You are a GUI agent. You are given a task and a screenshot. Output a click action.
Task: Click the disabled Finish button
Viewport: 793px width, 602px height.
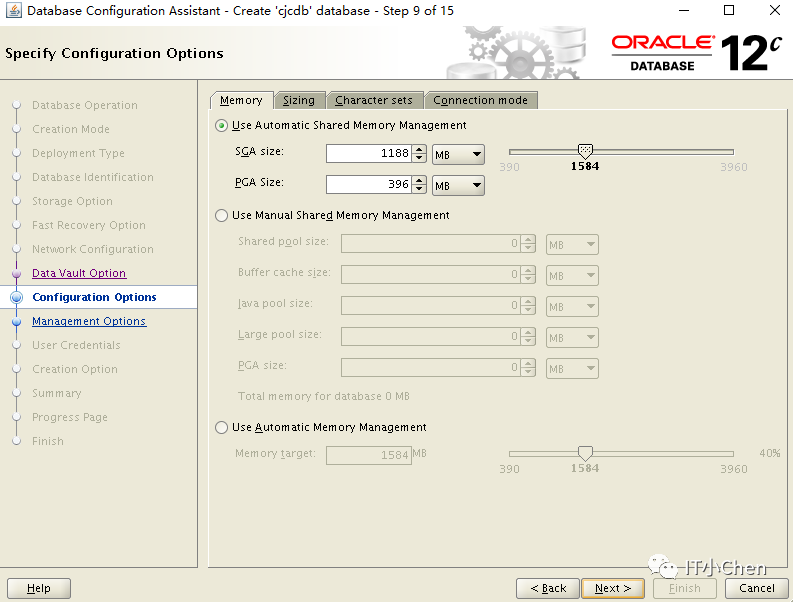685,588
